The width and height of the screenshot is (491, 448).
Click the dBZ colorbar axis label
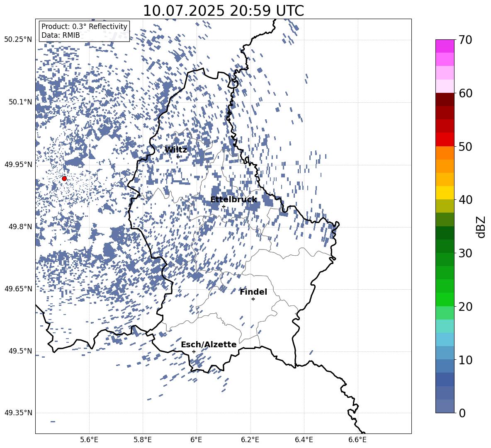click(481, 227)
